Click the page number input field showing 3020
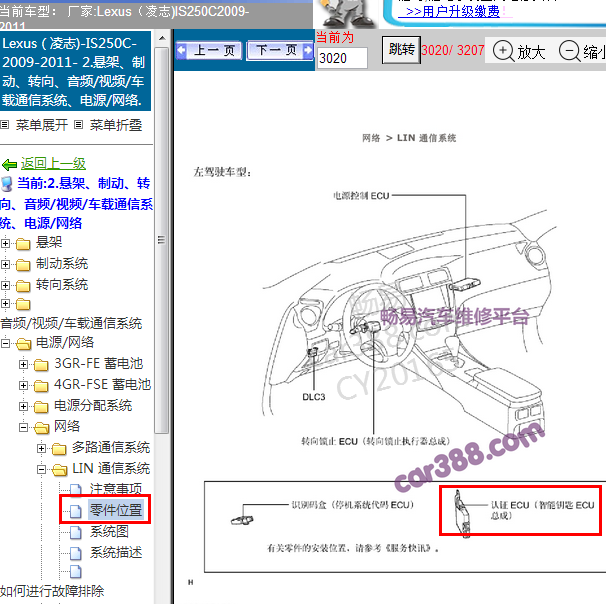The width and height of the screenshot is (606, 604). pyautogui.click(x=342, y=58)
